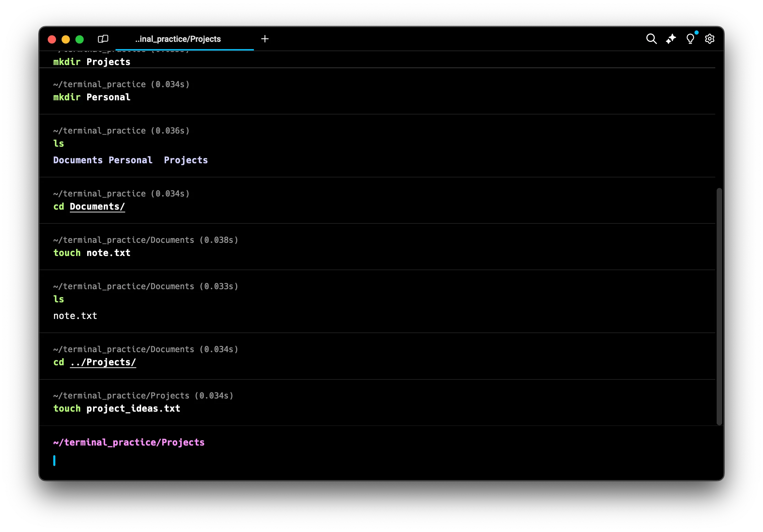Toggle the tabs panel icon
The height and width of the screenshot is (532, 763).
(x=103, y=39)
